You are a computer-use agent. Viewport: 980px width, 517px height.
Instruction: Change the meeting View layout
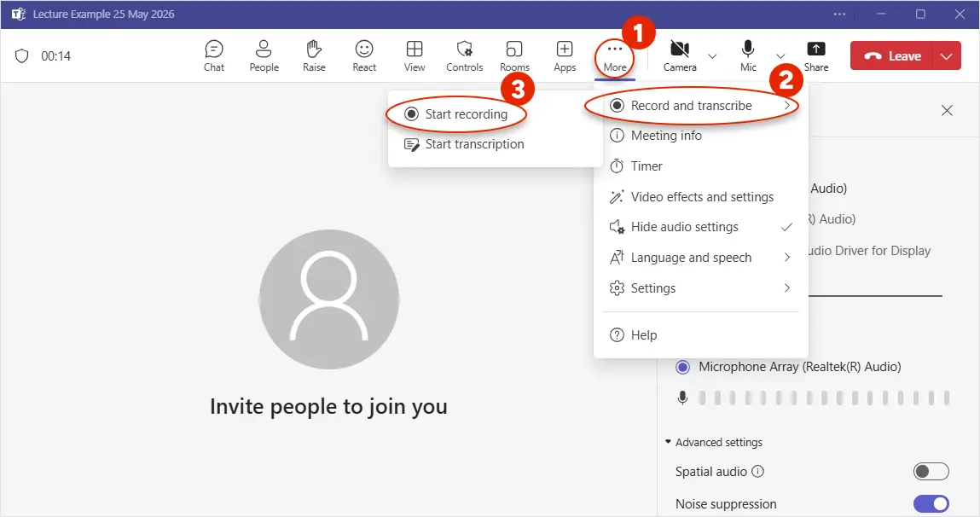[x=415, y=55]
